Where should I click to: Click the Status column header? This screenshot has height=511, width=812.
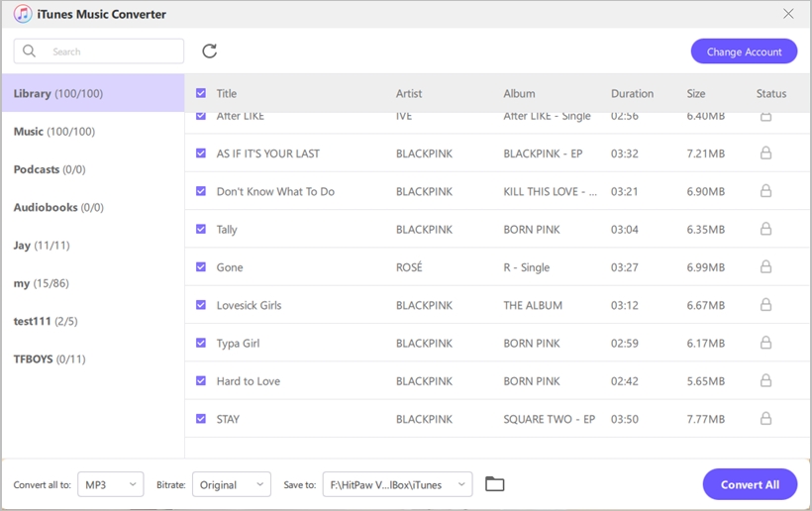coord(771,93)
